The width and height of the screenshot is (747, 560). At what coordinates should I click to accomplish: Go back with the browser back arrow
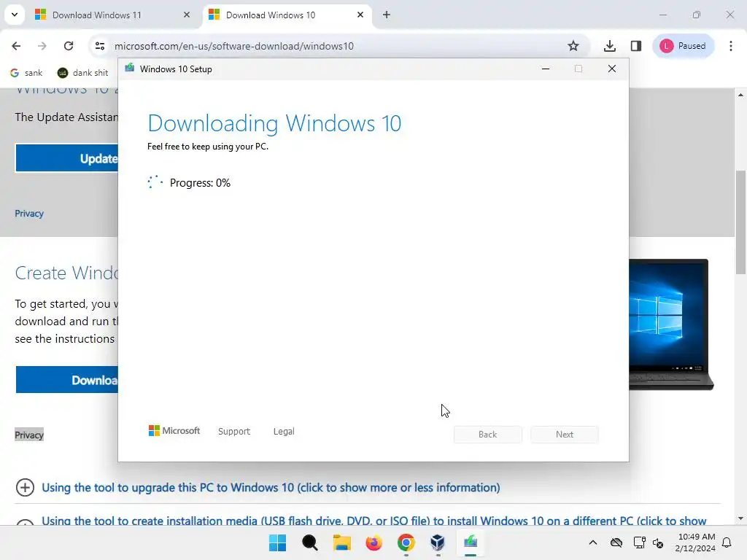coord(16,46)
